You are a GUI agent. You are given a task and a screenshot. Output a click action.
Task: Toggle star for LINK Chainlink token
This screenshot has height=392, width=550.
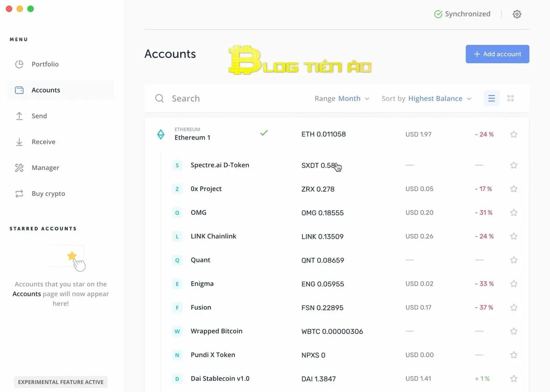(x=513, y=236)
